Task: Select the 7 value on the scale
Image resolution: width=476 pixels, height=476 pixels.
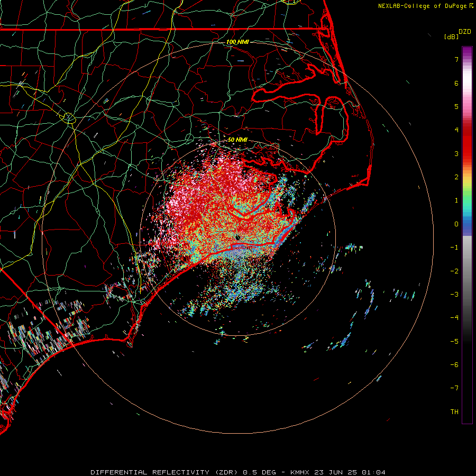Action: (456, 59)
